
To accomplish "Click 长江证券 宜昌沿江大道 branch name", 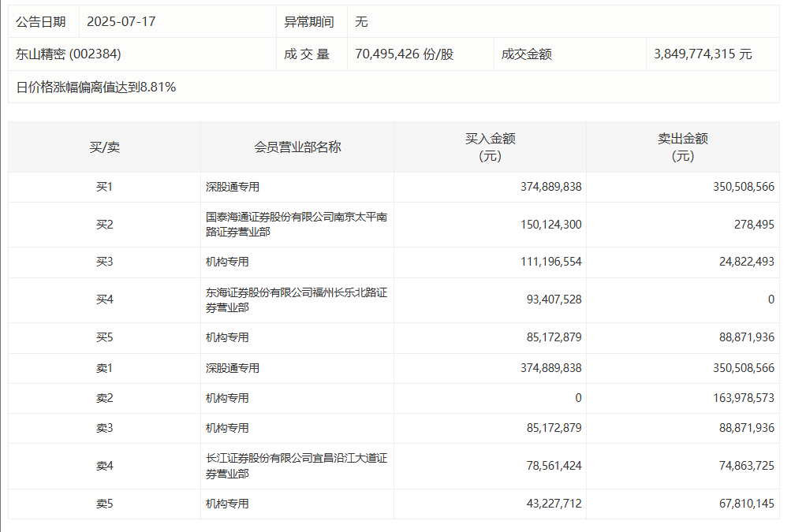I will 296,466.
